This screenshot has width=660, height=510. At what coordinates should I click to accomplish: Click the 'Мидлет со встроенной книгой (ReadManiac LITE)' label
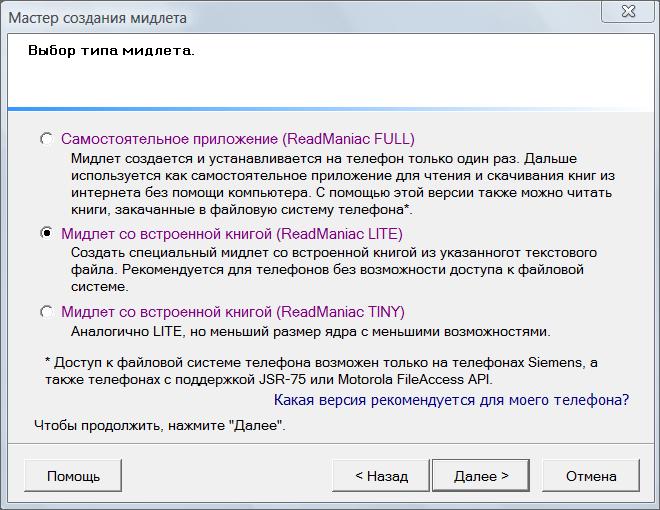[231, 234]
